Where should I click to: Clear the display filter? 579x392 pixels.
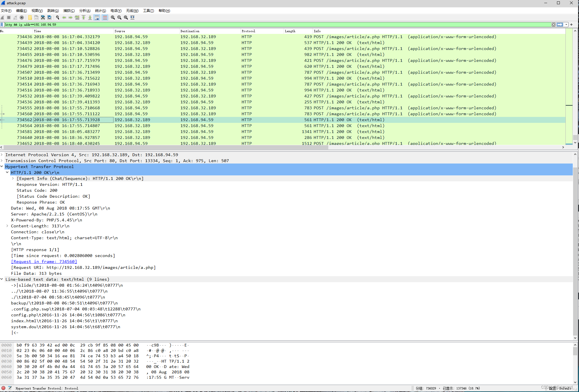pyautogui.click(x=554, y=25)
